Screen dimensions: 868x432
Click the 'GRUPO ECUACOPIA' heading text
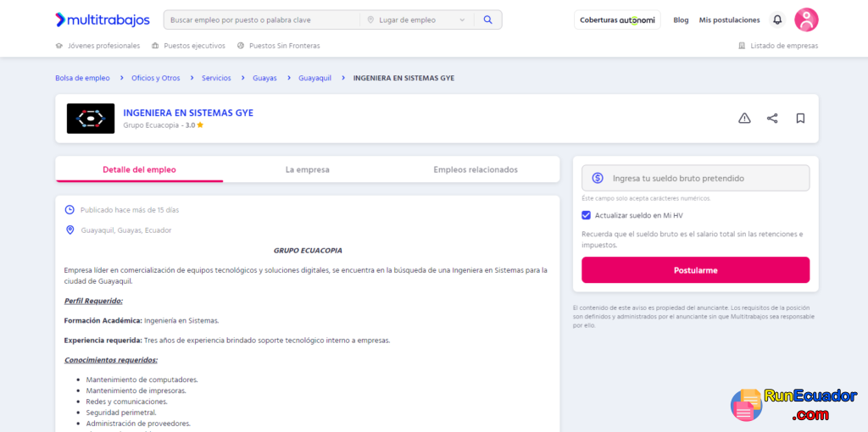(x=308, y=251)
